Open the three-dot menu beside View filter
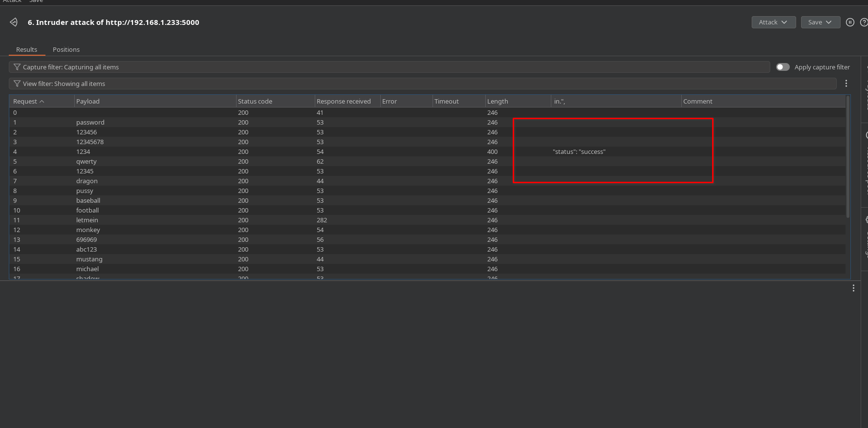This screenshot has height=428, width=868. click(x=846, y=84)
